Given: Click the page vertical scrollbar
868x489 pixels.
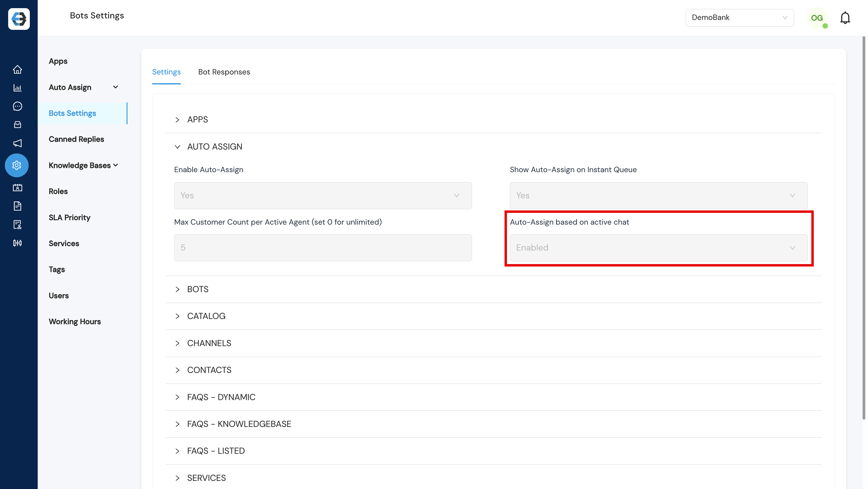Looking at the screenshot, I should click(864, 228).
